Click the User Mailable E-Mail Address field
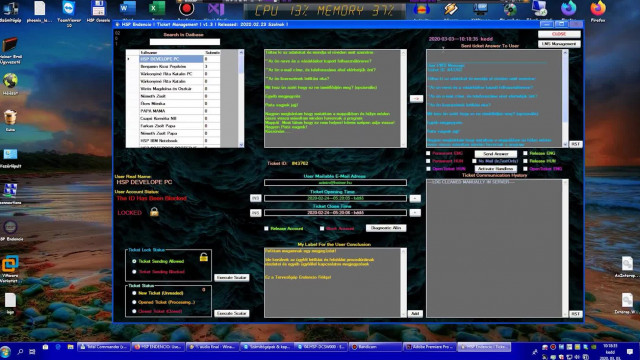640x360 pixels. pos(335,183)
